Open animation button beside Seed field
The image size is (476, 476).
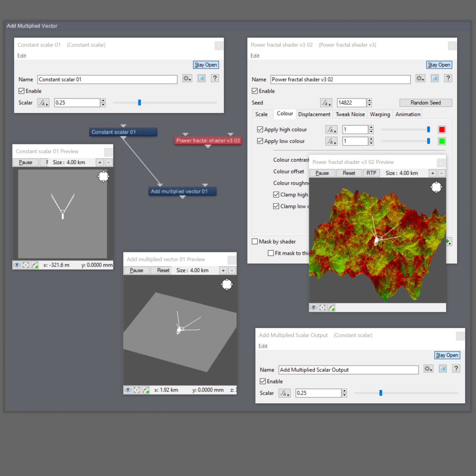(x=326, y=103)
